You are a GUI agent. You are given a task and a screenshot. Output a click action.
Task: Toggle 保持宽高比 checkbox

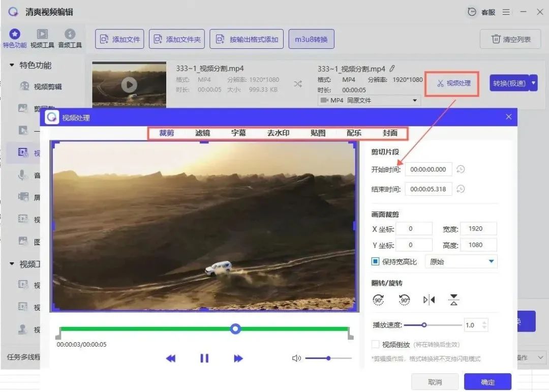pyautogui.click(x=376, y=262)
